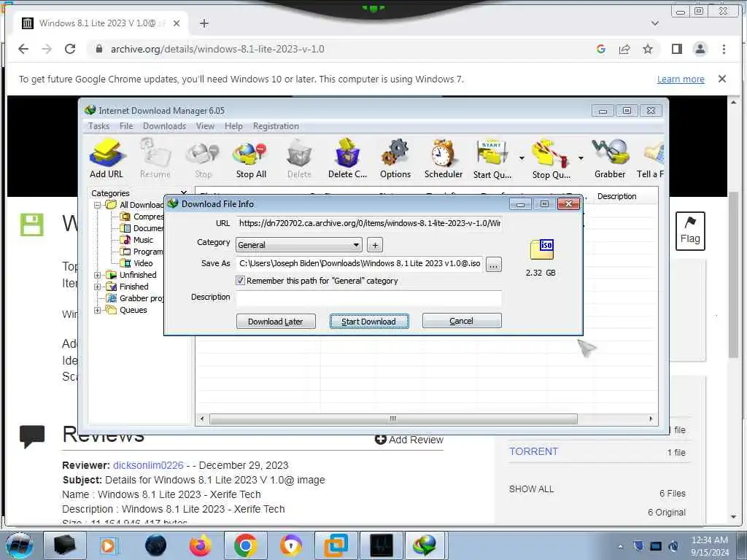
Task: Click the Google icon in address bar
Action: [x=601, y=49]
